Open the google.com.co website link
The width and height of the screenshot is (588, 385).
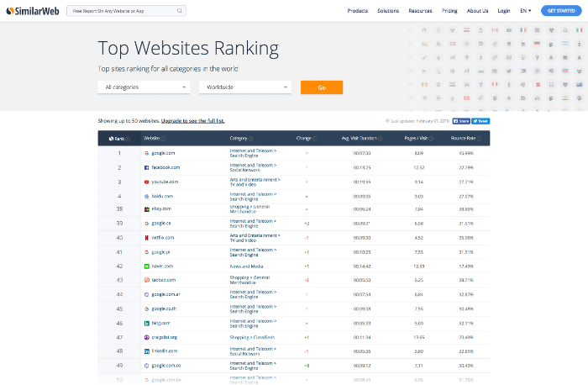click(x=166, y=366)
